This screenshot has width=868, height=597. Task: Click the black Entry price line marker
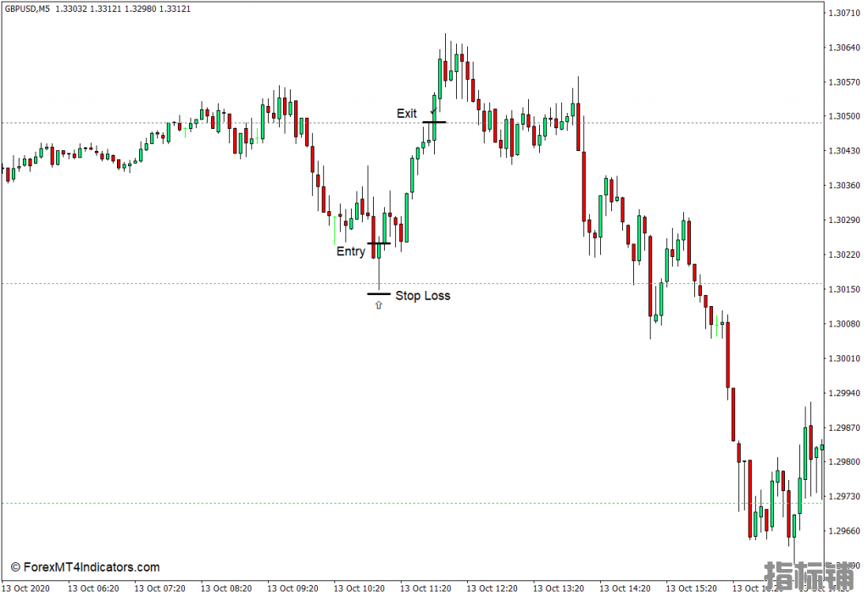pos(378,243)
